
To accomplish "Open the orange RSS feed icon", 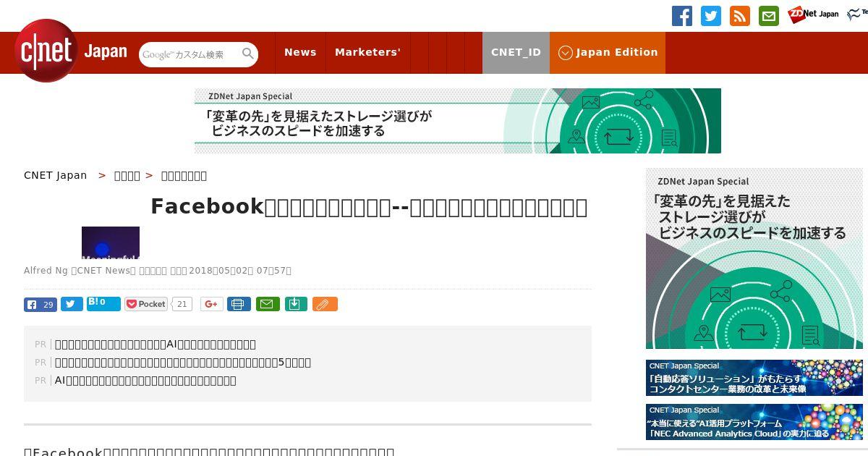I will pos(740,16).
